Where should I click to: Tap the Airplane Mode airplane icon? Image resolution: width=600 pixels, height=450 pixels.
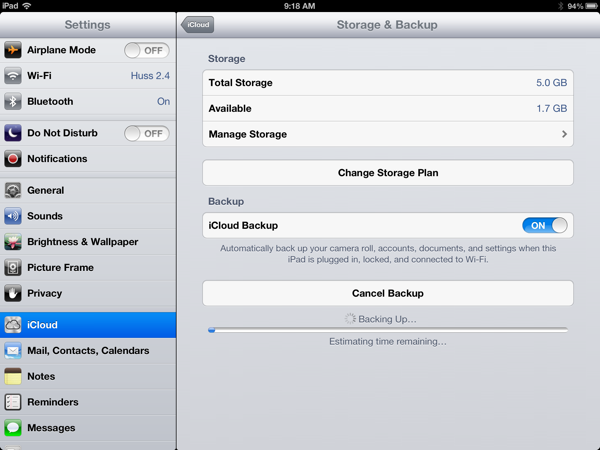click(13, 50)
